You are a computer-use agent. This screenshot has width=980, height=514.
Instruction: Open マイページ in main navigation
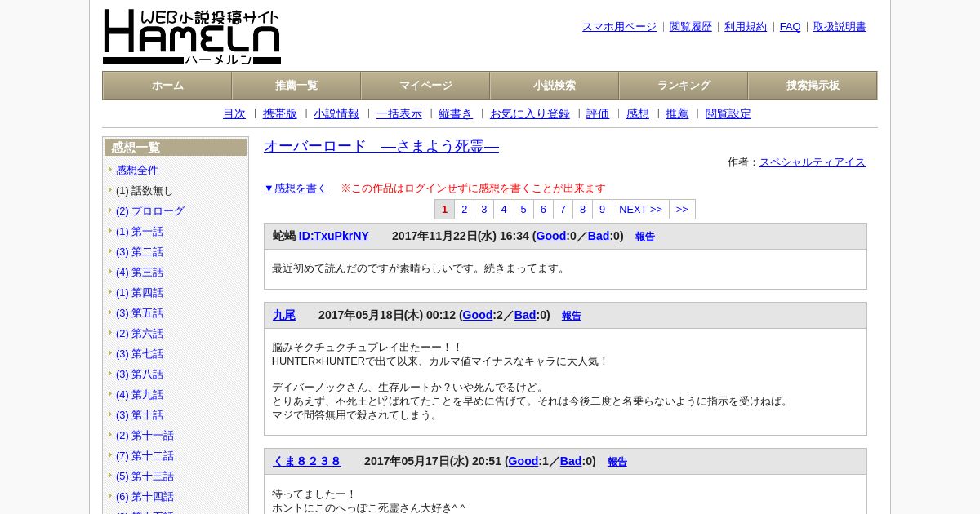(425, 86)
